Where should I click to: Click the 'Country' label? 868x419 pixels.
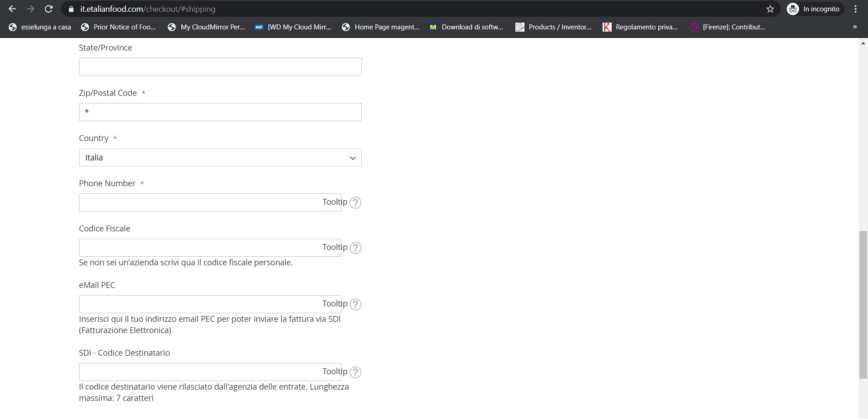pos(94,138)
